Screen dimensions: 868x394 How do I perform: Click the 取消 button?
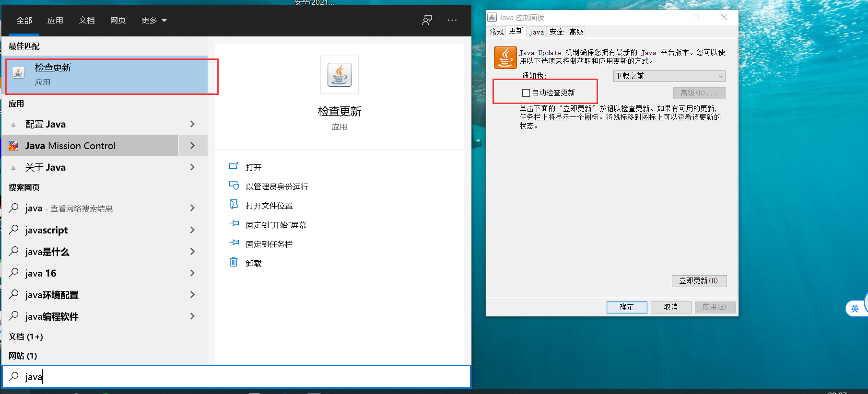click(x=671, y=307)
